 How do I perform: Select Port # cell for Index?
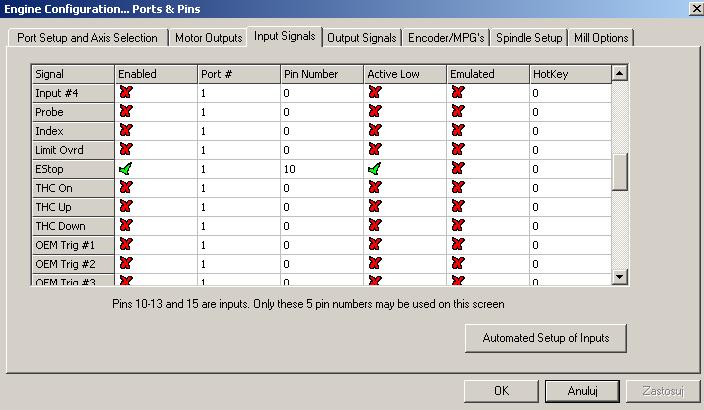click(239, 131)
